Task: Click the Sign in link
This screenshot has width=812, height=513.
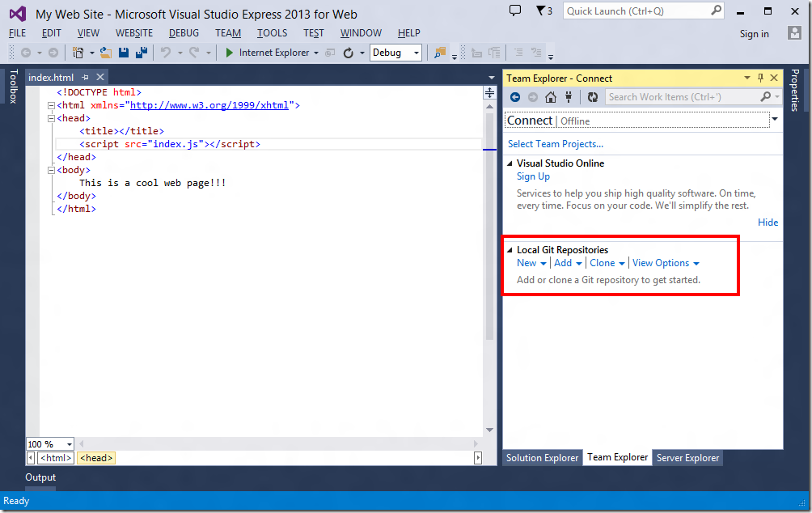Action: 754,34
